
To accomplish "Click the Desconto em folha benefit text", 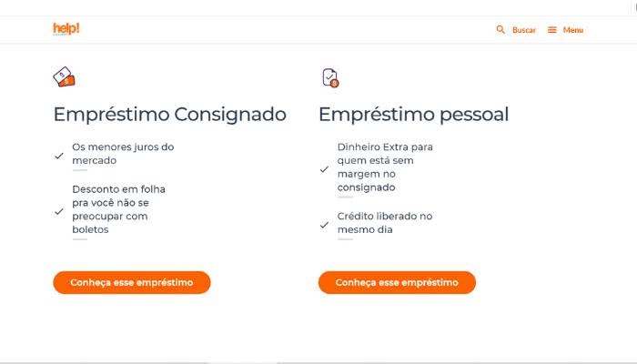I will 118,209.
